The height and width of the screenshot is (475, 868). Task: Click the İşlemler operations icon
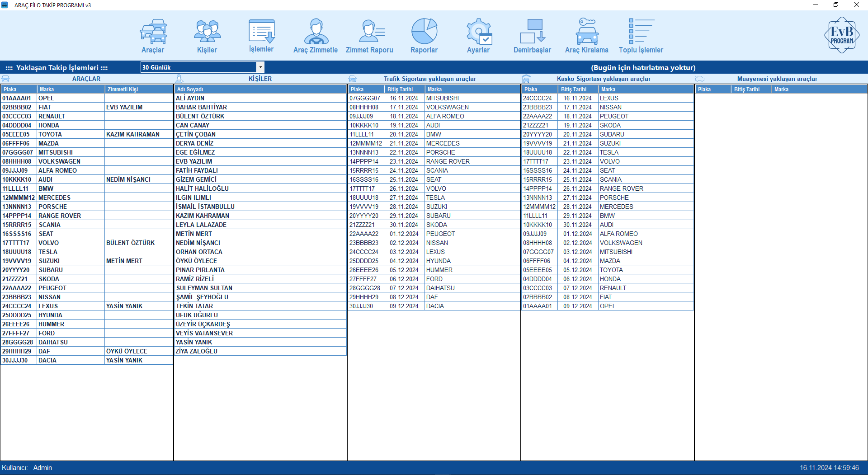(261, 36)
